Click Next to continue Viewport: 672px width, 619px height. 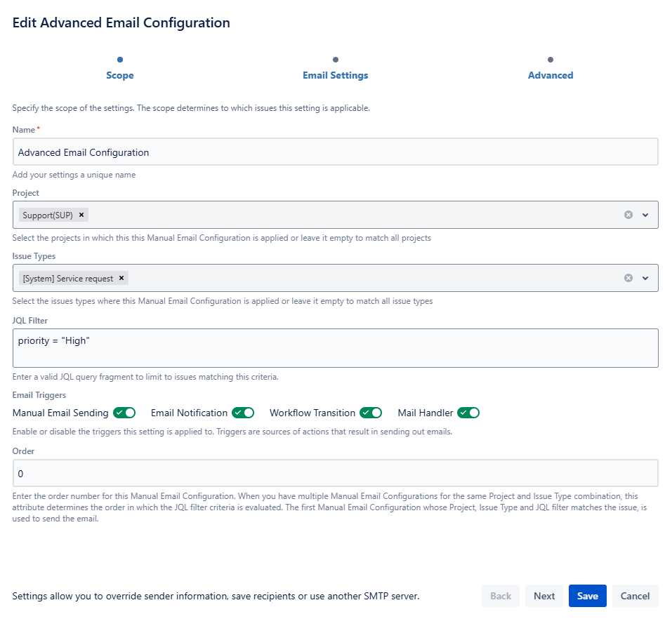coord(544,596)
